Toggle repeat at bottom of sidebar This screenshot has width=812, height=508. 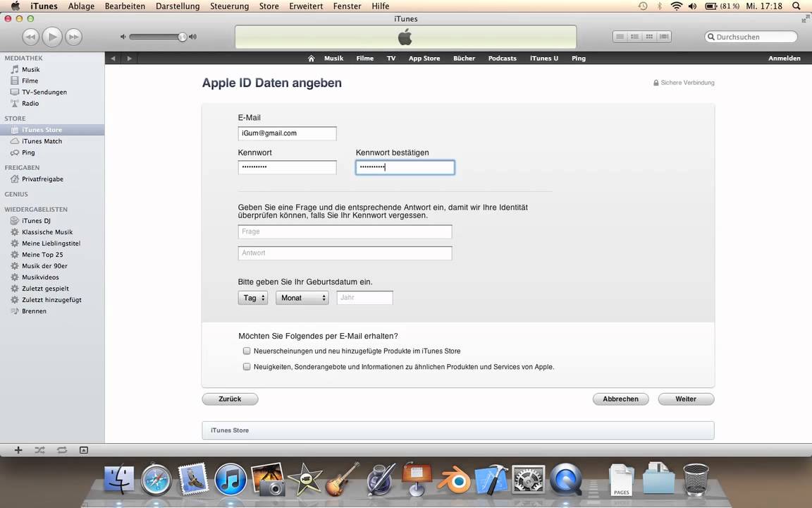point(62,450)
